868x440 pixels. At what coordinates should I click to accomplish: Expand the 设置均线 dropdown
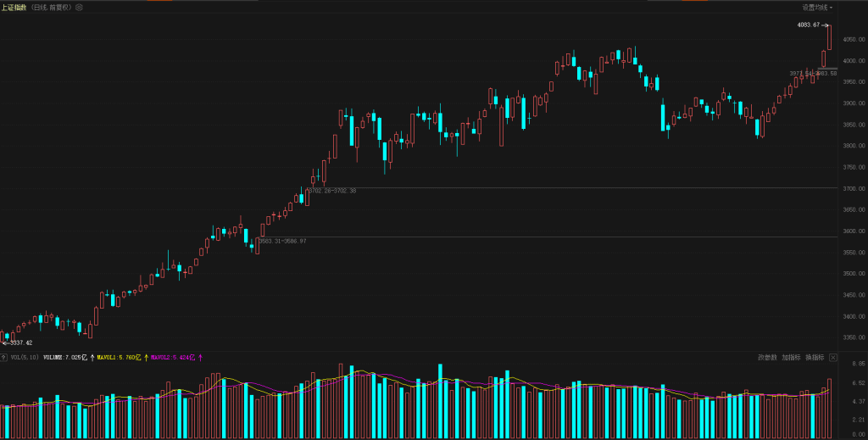[817, 7]
